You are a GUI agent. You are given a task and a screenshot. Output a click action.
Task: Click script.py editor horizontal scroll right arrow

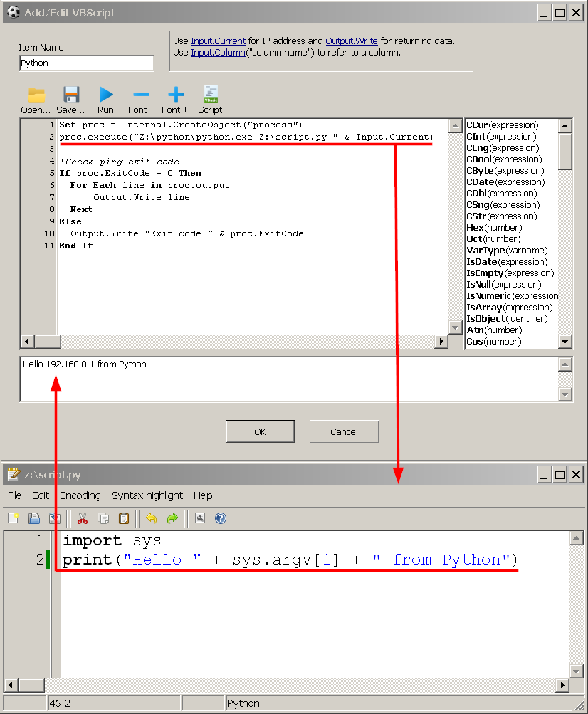point(562,685)
